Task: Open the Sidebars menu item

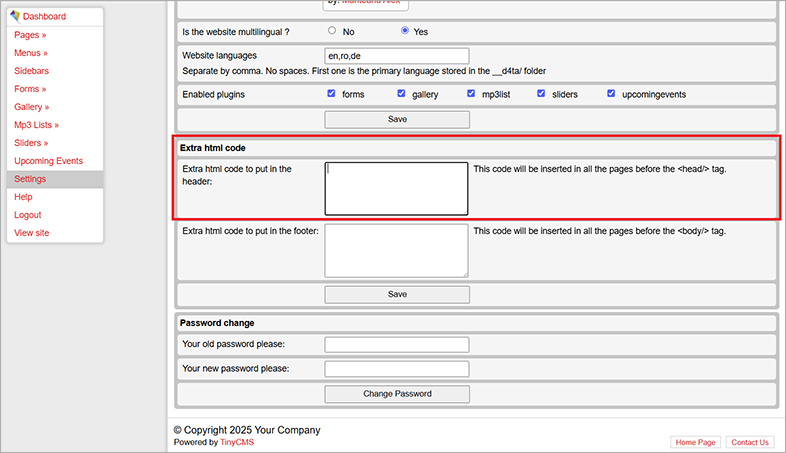Action: tap(31, 71)
